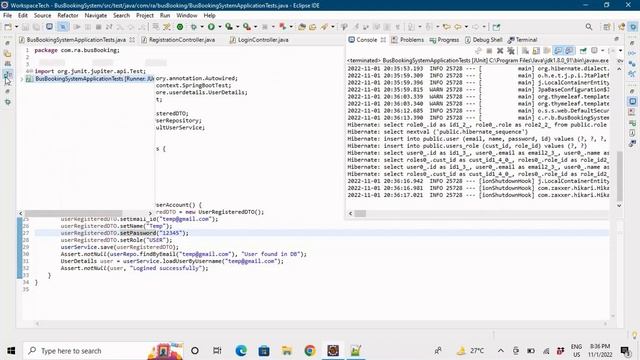Open the New file dropdown arrow
This screenshot has height=360, width=640.
16,27
